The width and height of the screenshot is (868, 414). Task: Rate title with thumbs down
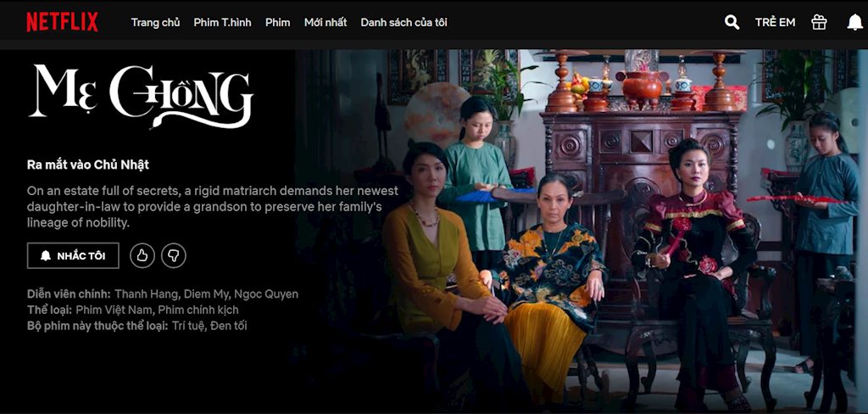(x=173, y=255)
